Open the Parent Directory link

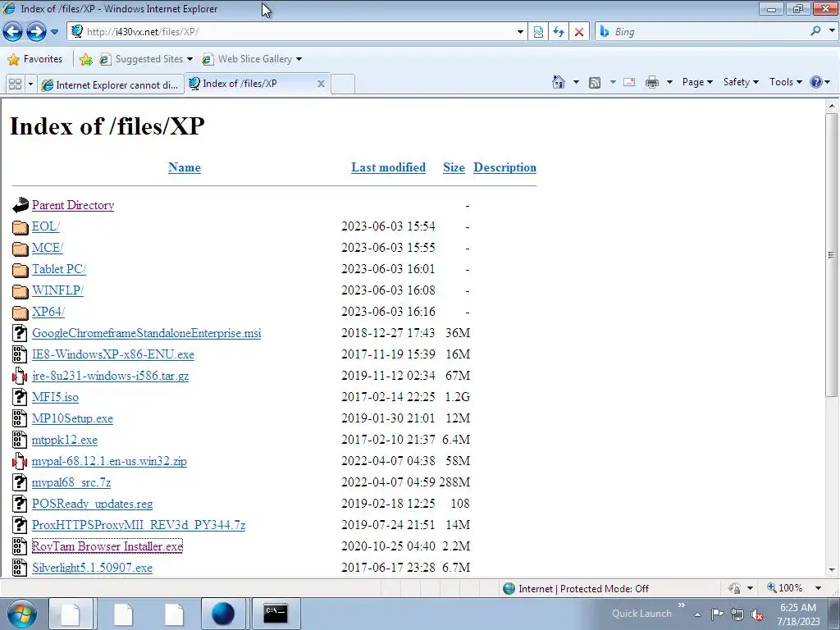[x=73, y=205]
